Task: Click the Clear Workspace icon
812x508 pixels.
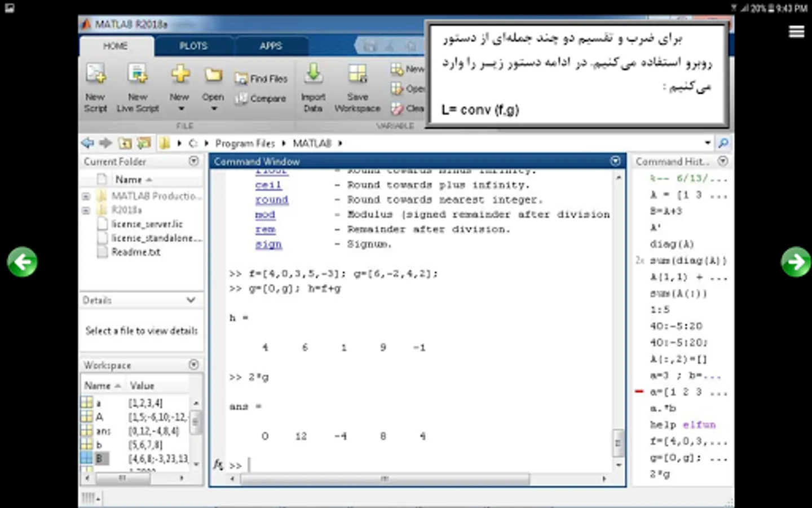Action: coord(397,108)
